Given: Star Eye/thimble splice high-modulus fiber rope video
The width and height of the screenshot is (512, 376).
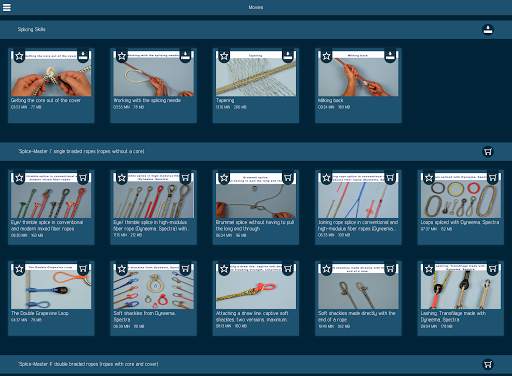Looking at the screenshot, I should click(122, 178).
